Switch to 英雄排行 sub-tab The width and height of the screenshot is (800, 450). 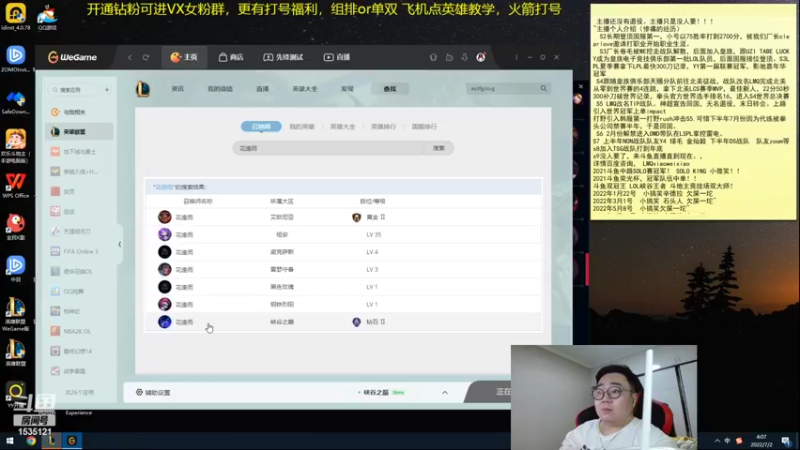pos(384,127)
